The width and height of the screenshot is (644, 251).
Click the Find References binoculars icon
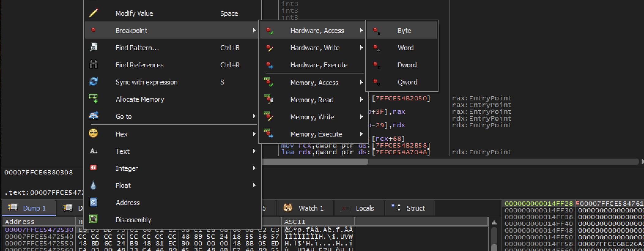[x=93, y=64]
